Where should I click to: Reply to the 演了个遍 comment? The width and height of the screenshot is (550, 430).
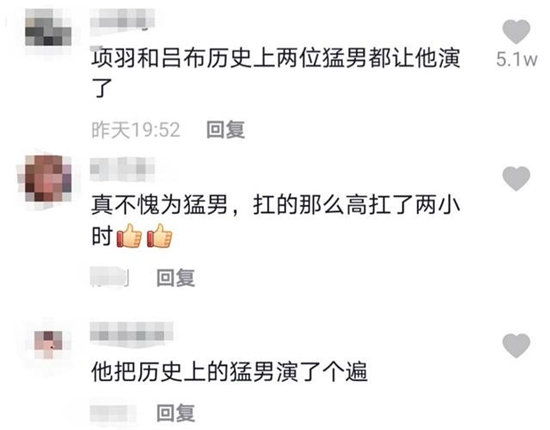[x=175, y=412]
